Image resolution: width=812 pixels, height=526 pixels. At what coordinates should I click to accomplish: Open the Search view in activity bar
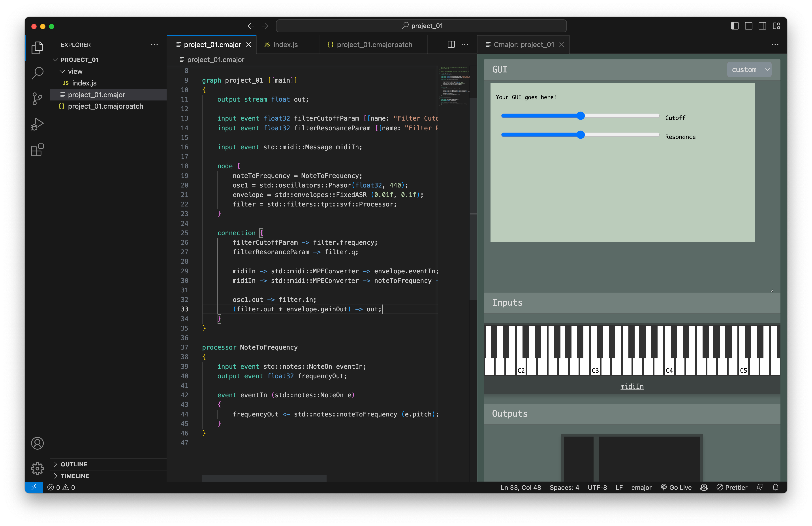pos(37,73)
